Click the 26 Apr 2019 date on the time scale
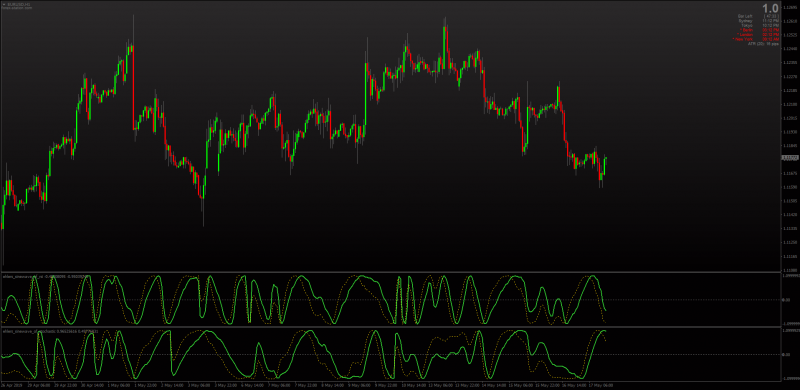This screenshot has width=800, height=390. [10, 385]
